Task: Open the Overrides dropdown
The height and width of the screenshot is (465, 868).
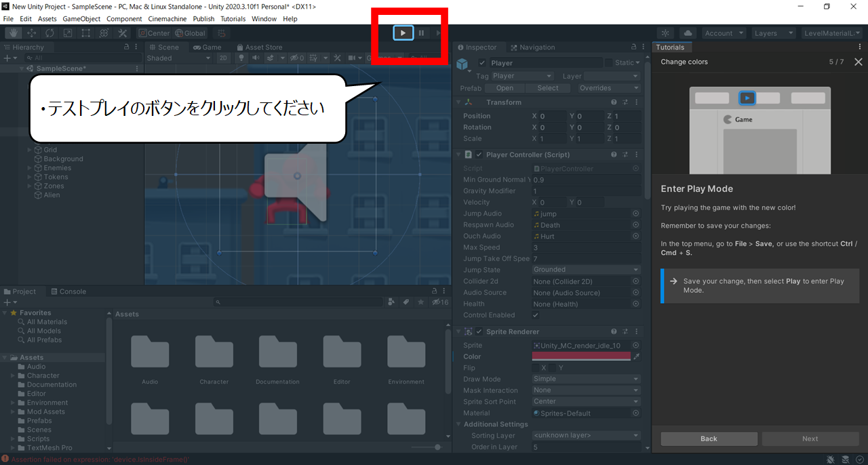Action: pos(609,88)
